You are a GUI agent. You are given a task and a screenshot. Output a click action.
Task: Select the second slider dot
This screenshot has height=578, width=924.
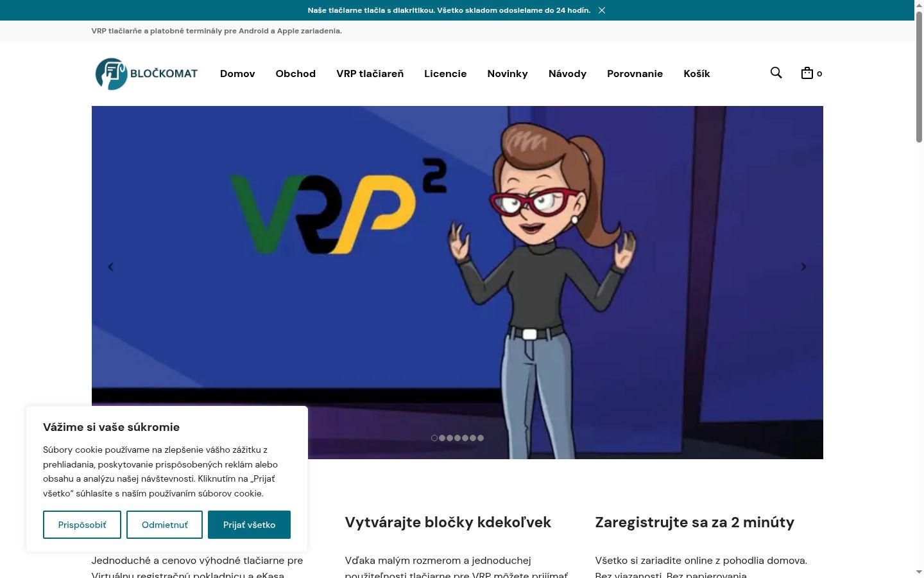[442, 438]
